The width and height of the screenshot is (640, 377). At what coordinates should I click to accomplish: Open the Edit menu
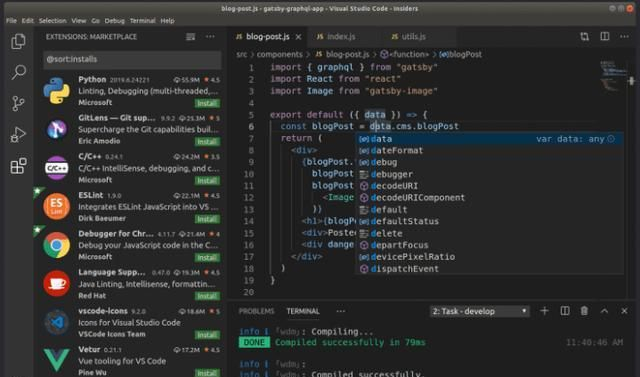(x=28, y=20)
